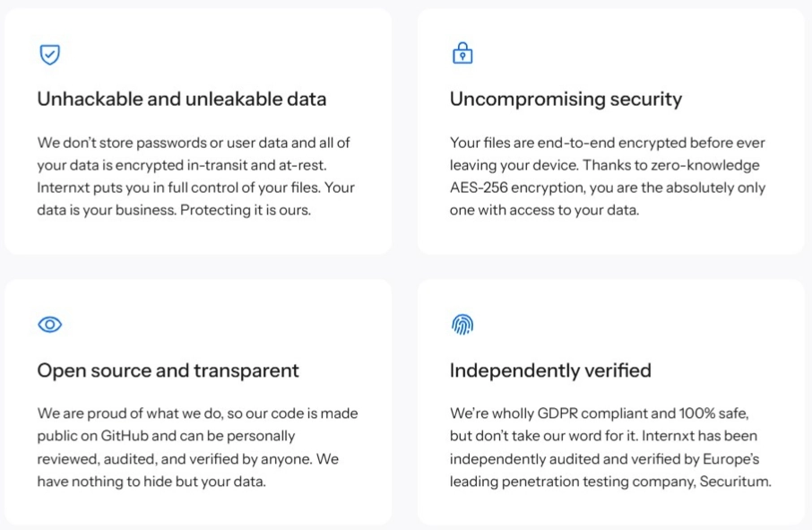
Task: Click the padlock icon above Uncompromising security
Action: tap(462, 54)
